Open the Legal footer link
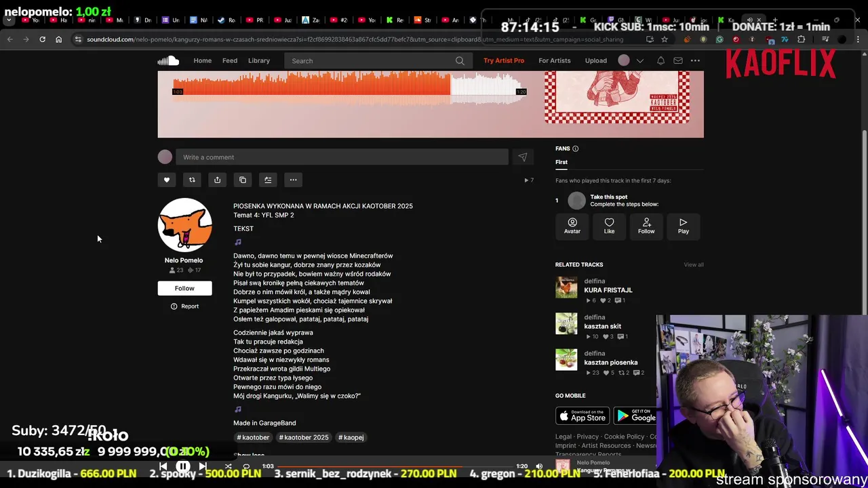The height and width of the screenshot is (488, 868). click(564, 436)
